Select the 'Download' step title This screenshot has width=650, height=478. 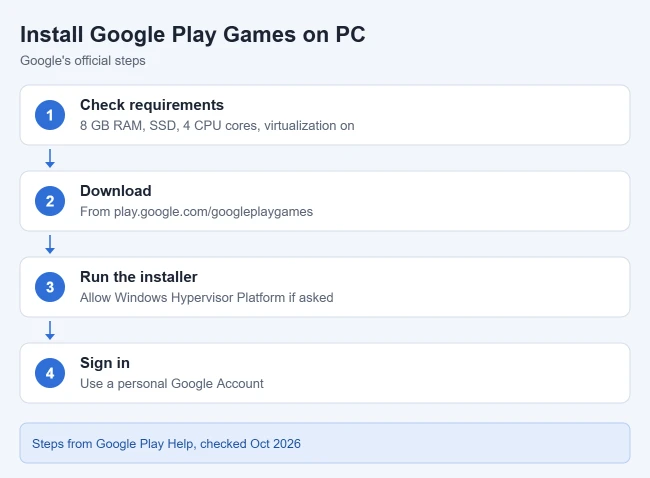point(116,191)
